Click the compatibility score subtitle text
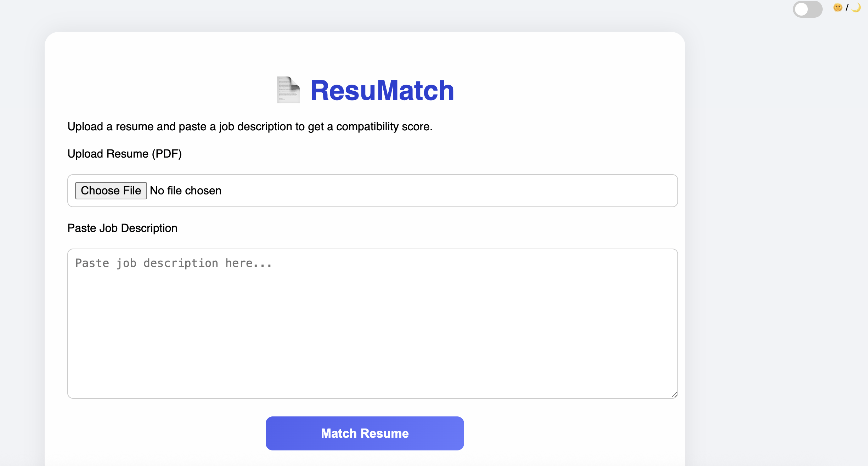Viewport: 868px width, 466px height. coord(250,126)
